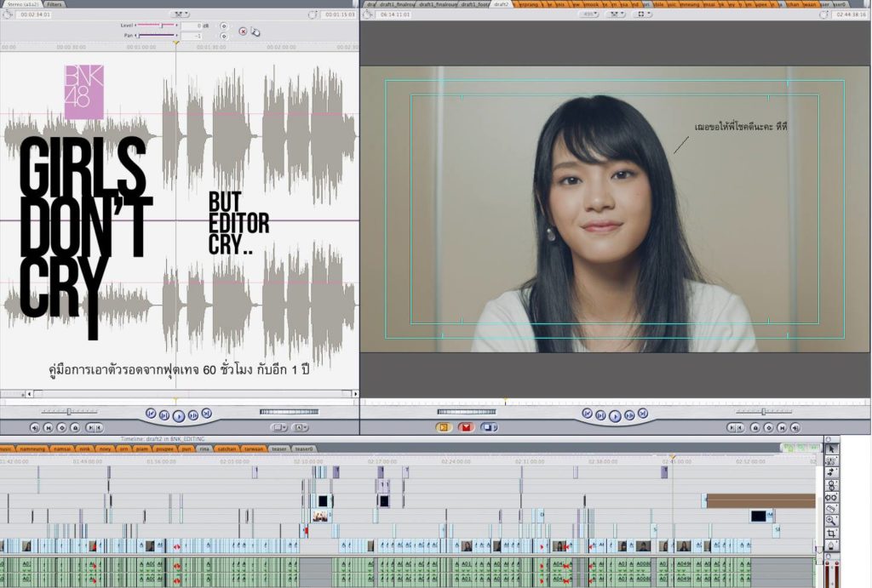Click Canvas duration timecode field 06:14:11:01
Screen dimensions: 872x588
click(x=395, y=14)
